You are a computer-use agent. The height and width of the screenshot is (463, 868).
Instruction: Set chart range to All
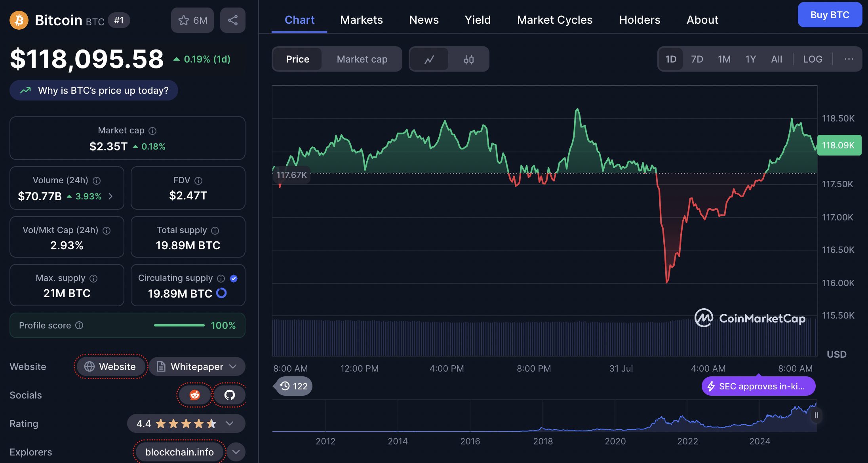(777, 59)
